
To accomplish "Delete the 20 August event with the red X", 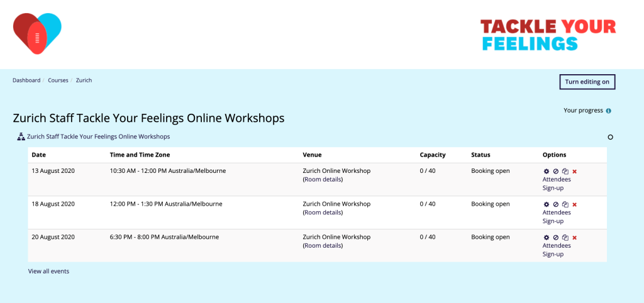I will tap(574, 238).
